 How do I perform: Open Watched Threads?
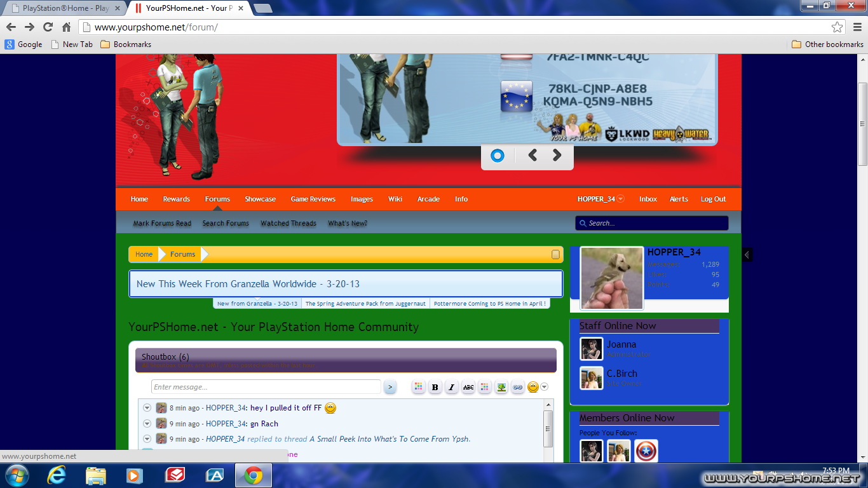tap(288, 223)
